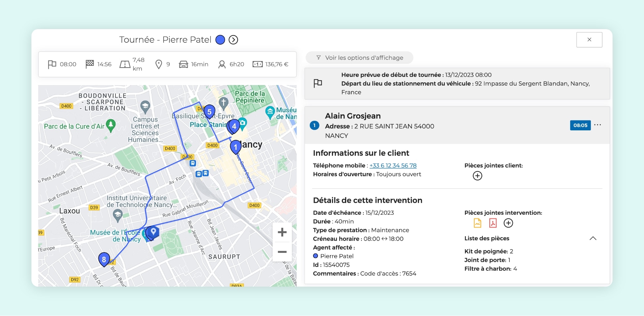Image resolution: width=644 pixels, height=316 pixels.
Task: Call the number +33 6 12 34 56 78
Action: [x=392, y=165]
